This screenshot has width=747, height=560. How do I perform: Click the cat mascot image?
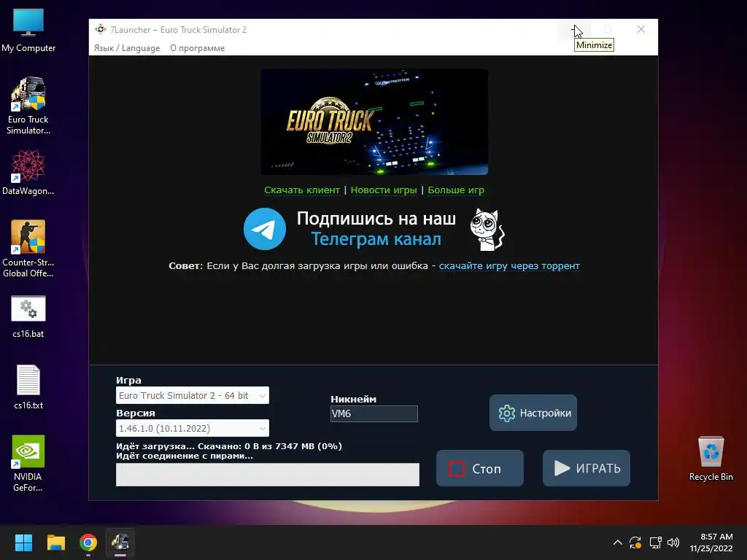[x=487, y=229]
